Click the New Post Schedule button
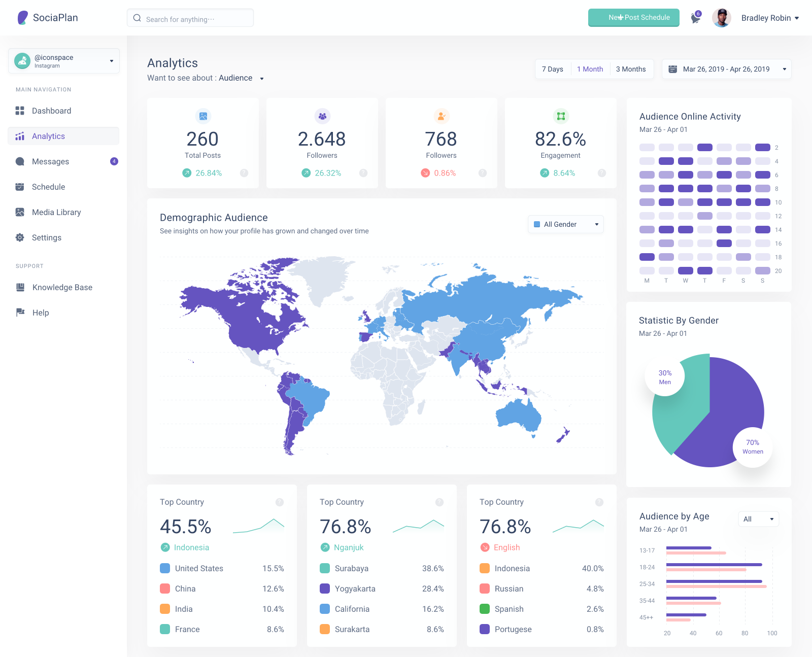The width and height of the screenshot is (812, 657). [634, 17]
